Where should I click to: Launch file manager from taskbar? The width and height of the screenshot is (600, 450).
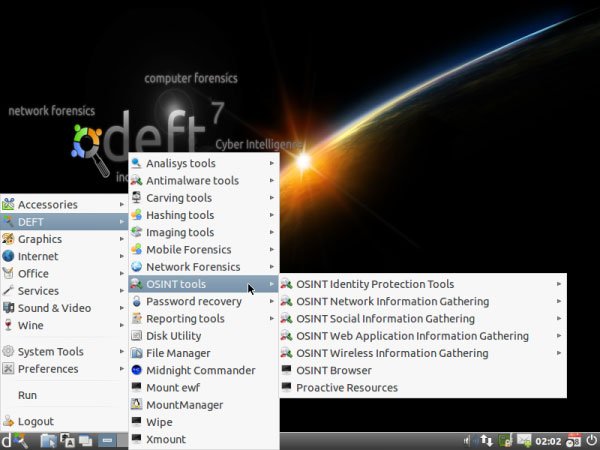click(x=48, y=441)
